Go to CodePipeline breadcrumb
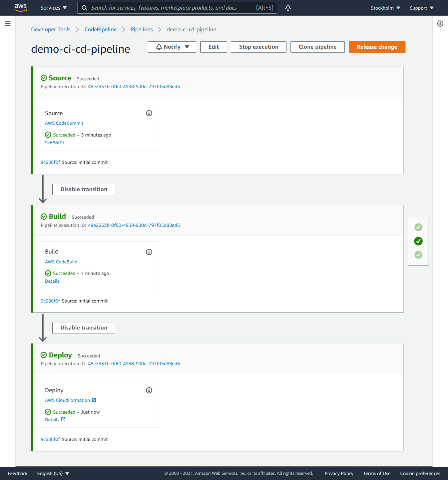The image size is (448, 480). (x=100, y=29)
